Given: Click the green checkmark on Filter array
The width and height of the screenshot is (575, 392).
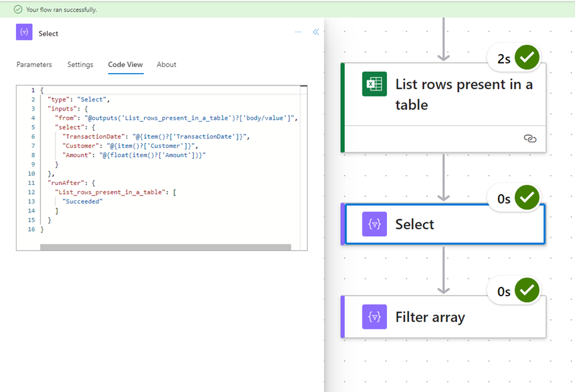Looking at the screenshot, I should click(526, 290).
